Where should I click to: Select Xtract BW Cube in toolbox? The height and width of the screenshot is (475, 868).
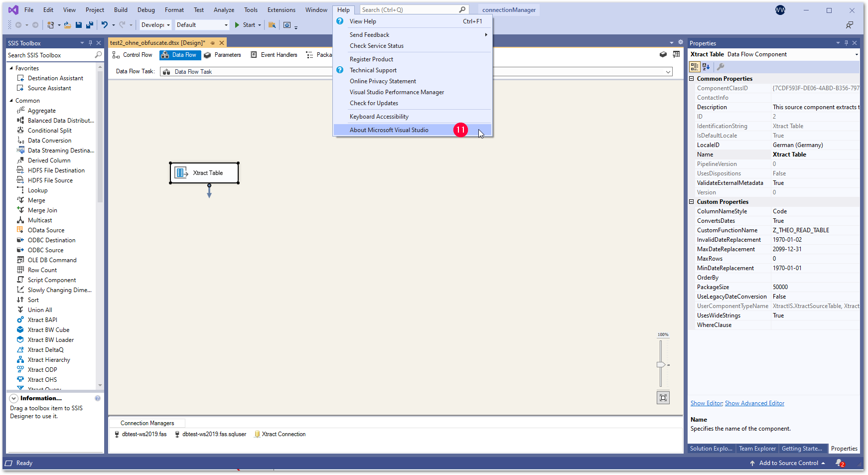(x=48, y=330)
